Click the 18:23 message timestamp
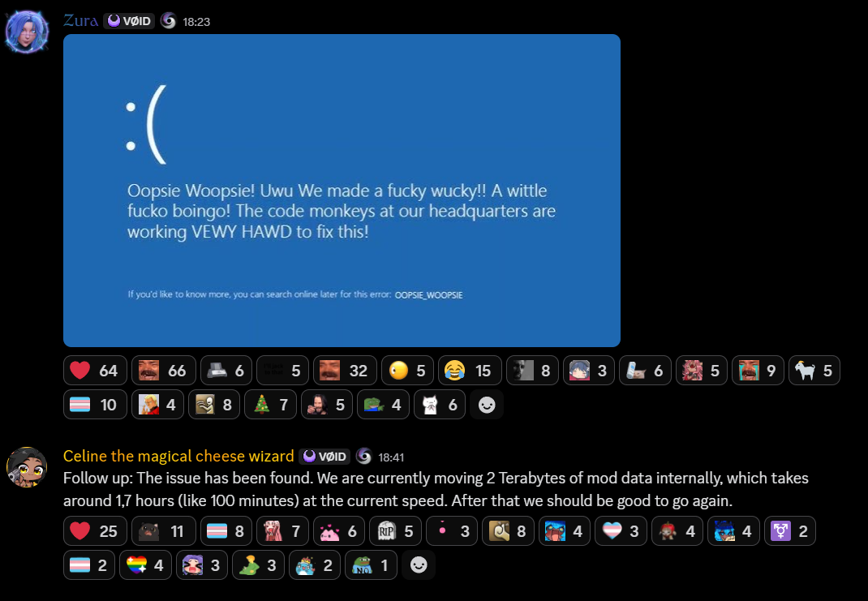This screenshot has width=868, height=601. [x=196, y=22]
